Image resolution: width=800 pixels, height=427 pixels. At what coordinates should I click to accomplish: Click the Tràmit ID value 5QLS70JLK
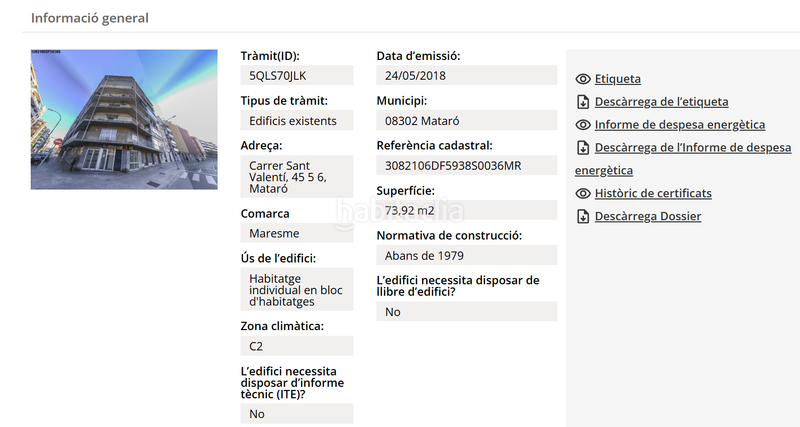pos(296,76)
